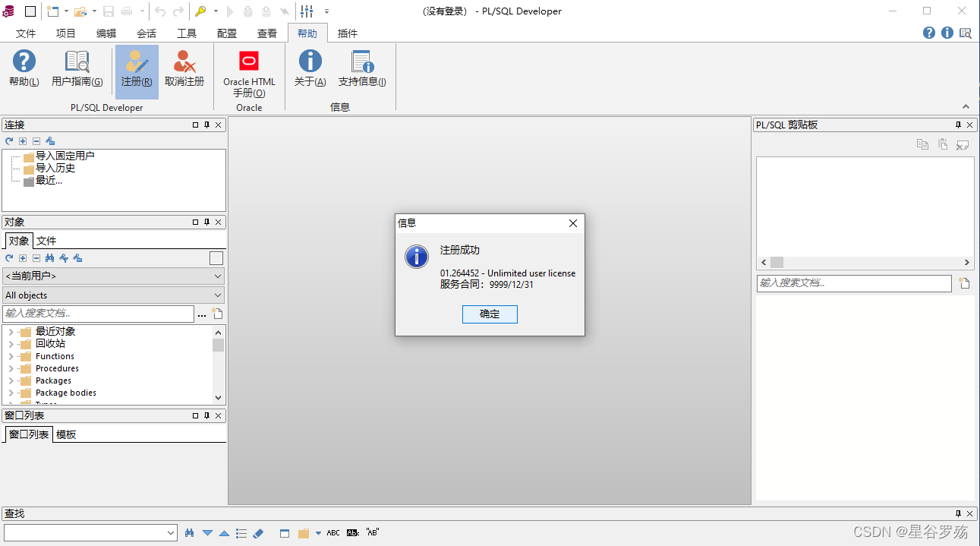Click the Unregister (取消注册) icon
Screen dimensions: 980x546
click(184, 61)
